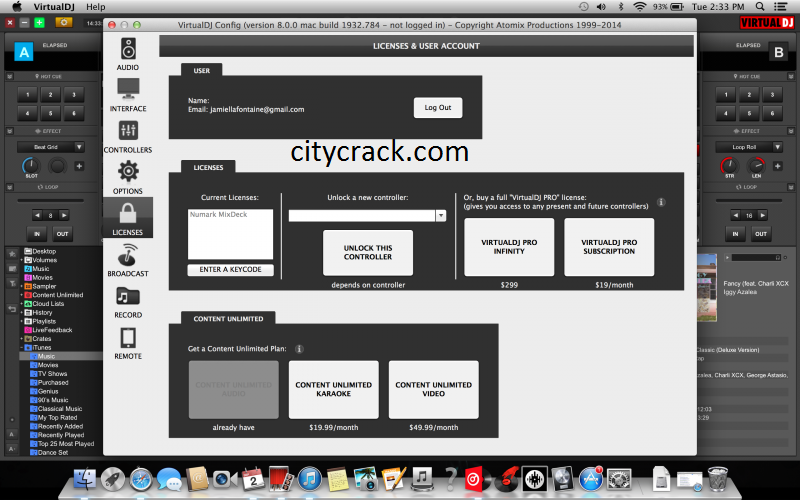Choose CONTENT UNLIMITED KARAOKE plan
800x500 pixels.
(x=334, y=389)
